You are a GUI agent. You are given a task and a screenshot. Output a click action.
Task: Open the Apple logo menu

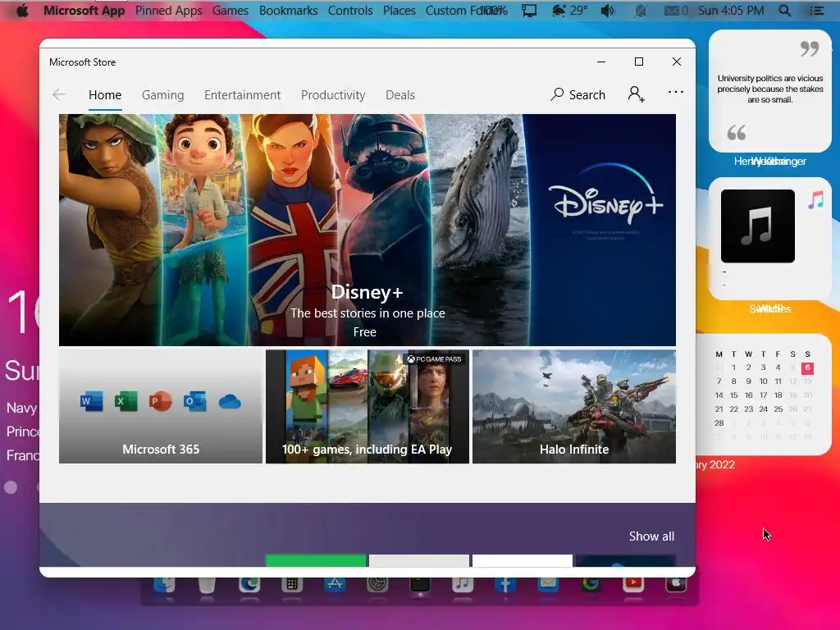tap(22, 11)
